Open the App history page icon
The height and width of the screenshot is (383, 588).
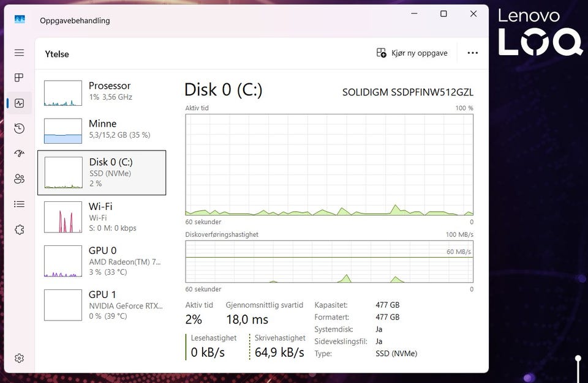pyautogui.click(x=19, y=128)
